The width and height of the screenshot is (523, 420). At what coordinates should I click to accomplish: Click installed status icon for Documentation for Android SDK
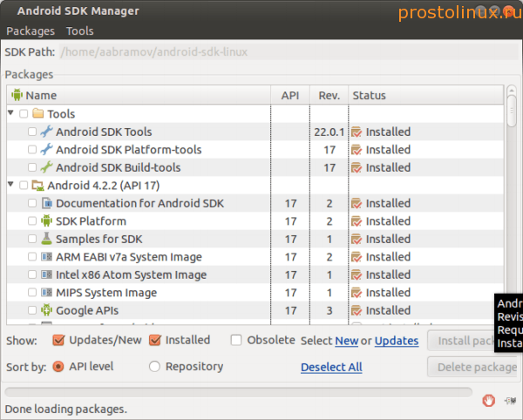[x=357, y=203]
